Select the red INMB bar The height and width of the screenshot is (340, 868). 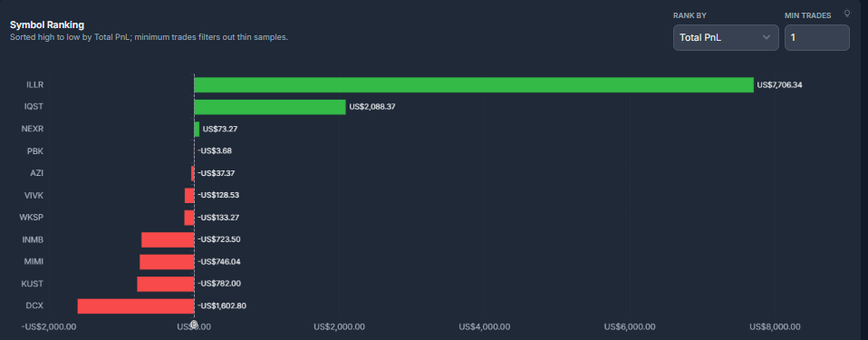click(168, 239)
